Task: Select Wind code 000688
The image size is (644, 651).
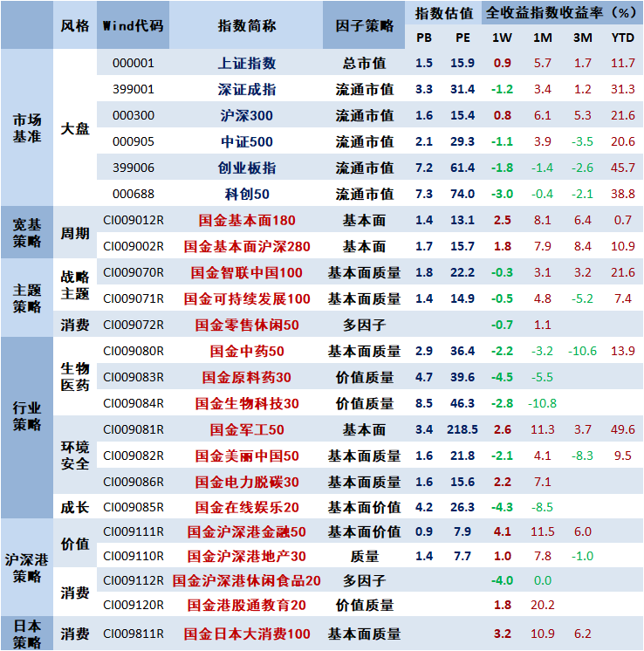Action: tap(133, 194)
